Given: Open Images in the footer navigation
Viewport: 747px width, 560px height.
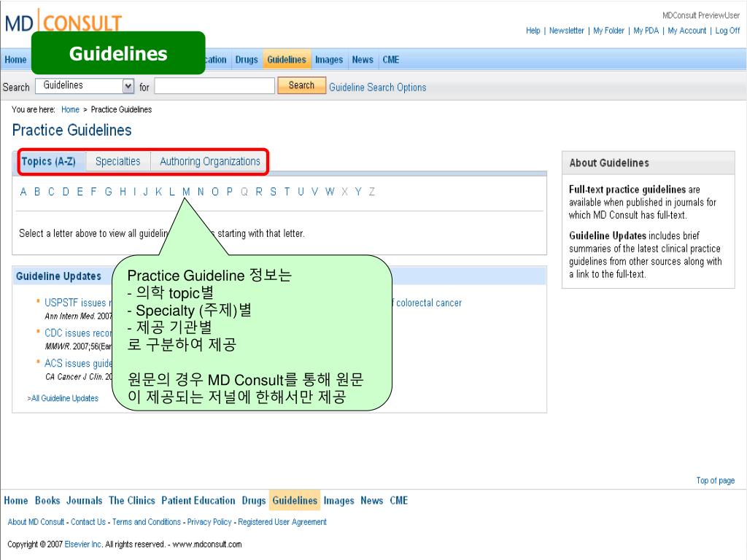Looking at the screenshot, I should (x=338, y=500).
